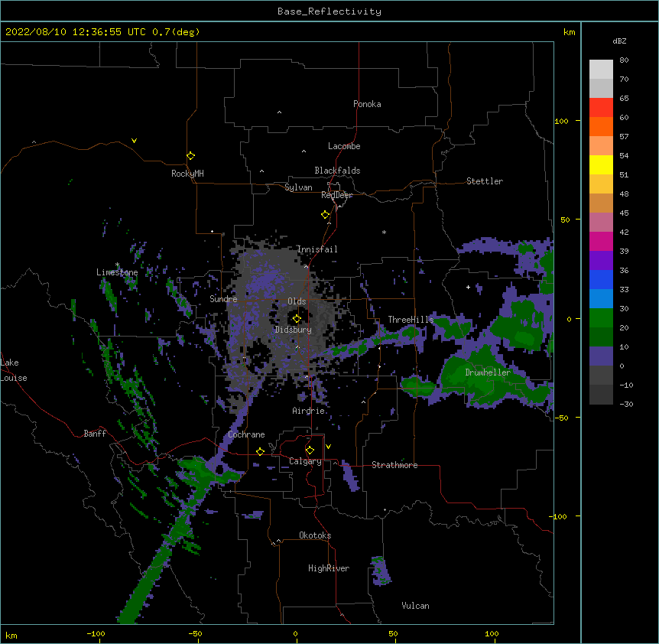659x644 pixels.
Task: Click the km unit label at bottom left
Action: (x=11, y=636)
